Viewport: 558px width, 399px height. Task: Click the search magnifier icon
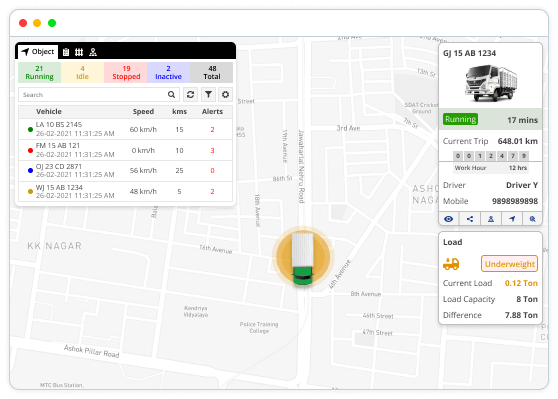[x=172, y=95]
